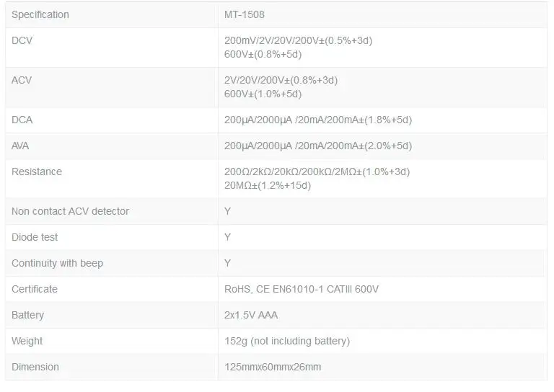Click the Battery row label
This screenshot has height=392, width=554.
click(x=27, y=315)
